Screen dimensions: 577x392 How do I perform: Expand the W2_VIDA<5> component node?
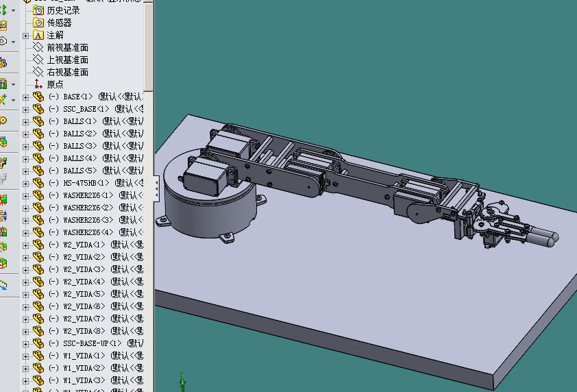[x=25, y=295]
